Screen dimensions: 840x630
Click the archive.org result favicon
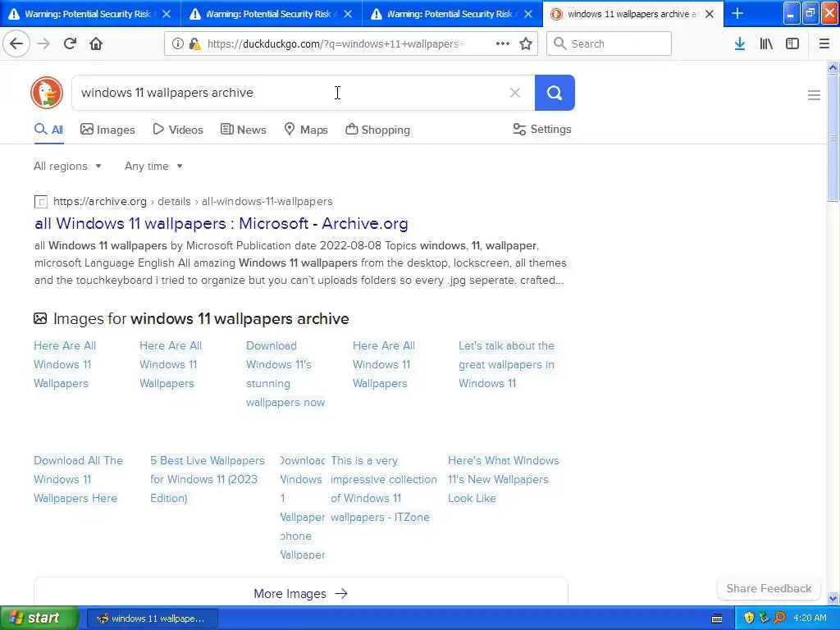tap(41, 202)
